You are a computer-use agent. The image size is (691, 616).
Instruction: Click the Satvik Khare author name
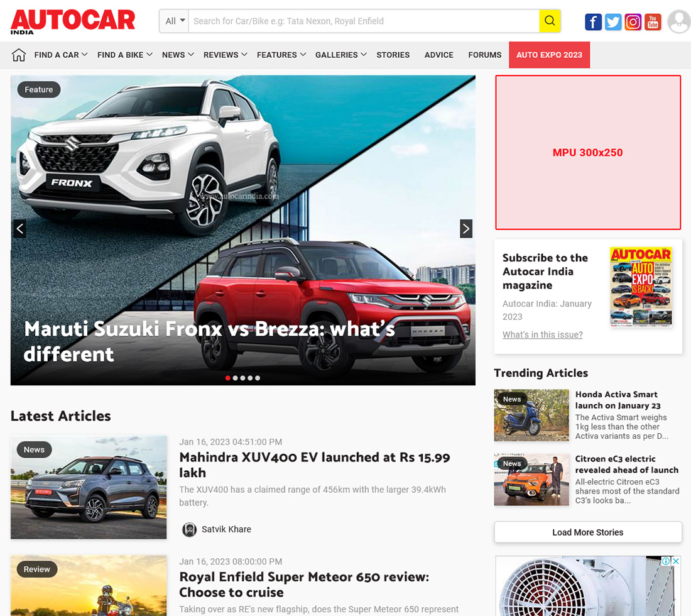227,529
